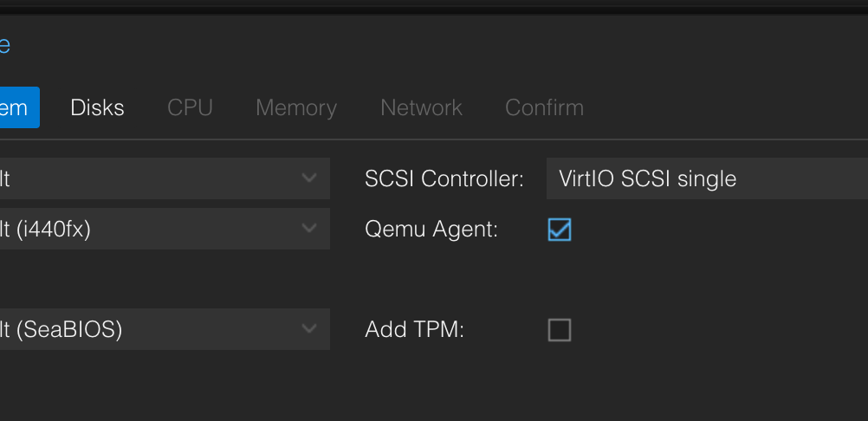The width and height of the screenshot is (868, 421).
Task: Enable the Add TPM checkbox
Action: (x=560, y=330)
